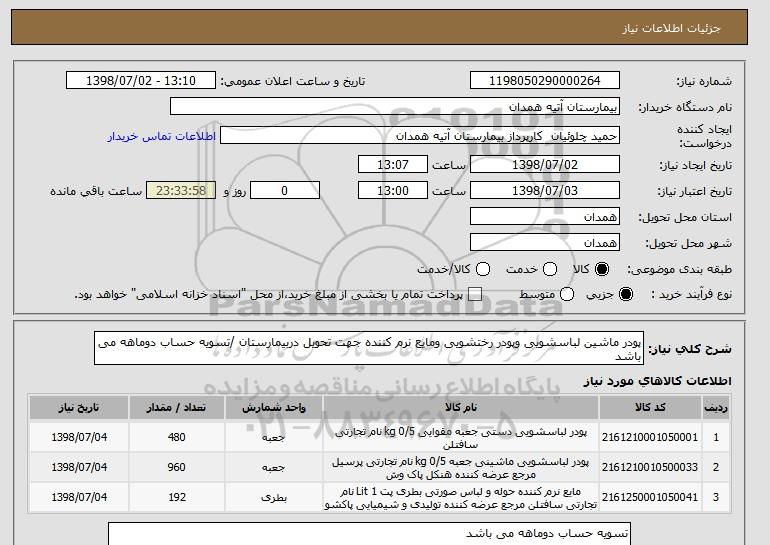
Task: Click item code 2161250001050041
Action: point(650,497)
